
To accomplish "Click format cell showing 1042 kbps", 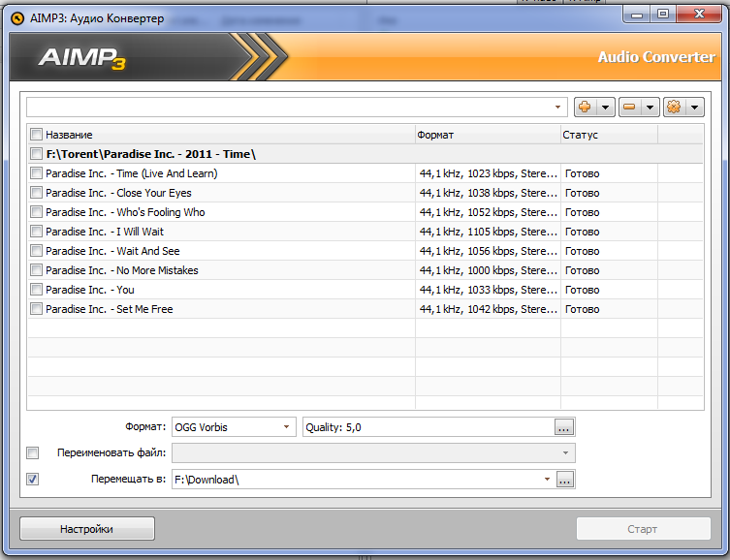I will [x=488, y=309].
